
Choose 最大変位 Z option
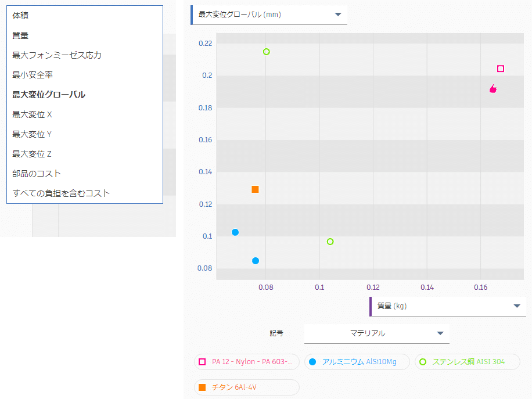85,154
